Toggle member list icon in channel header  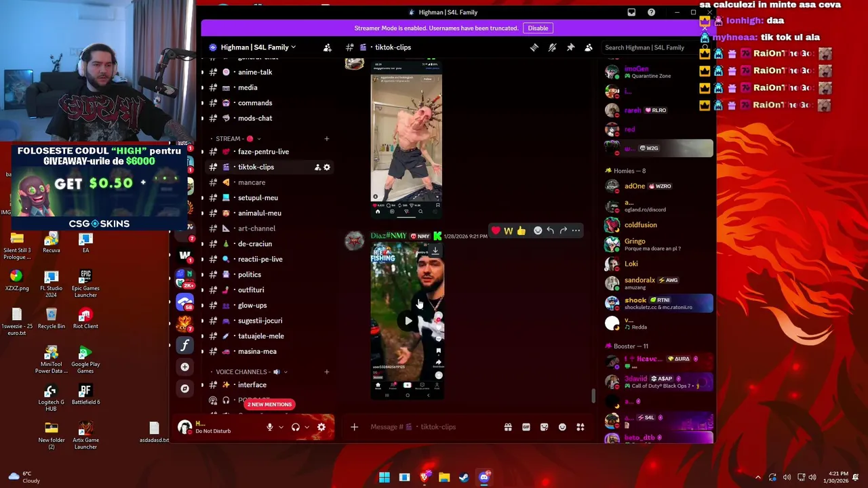589,47
